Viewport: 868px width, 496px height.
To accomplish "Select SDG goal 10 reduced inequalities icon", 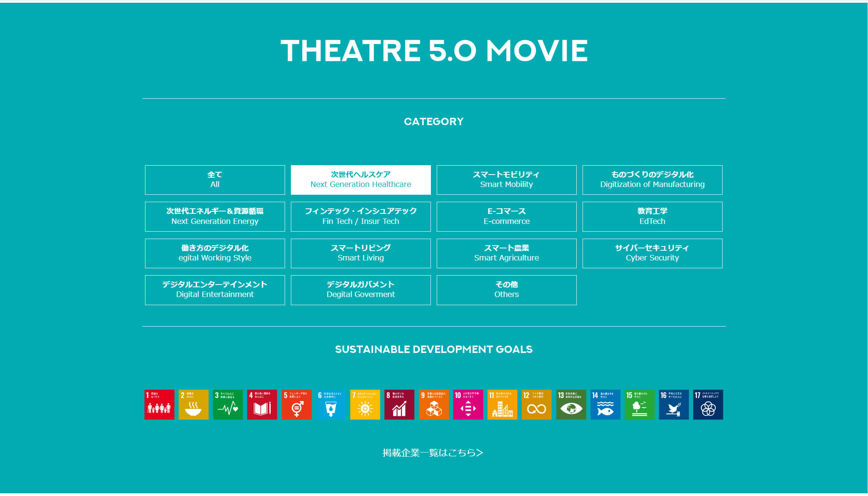I will 468,404.
